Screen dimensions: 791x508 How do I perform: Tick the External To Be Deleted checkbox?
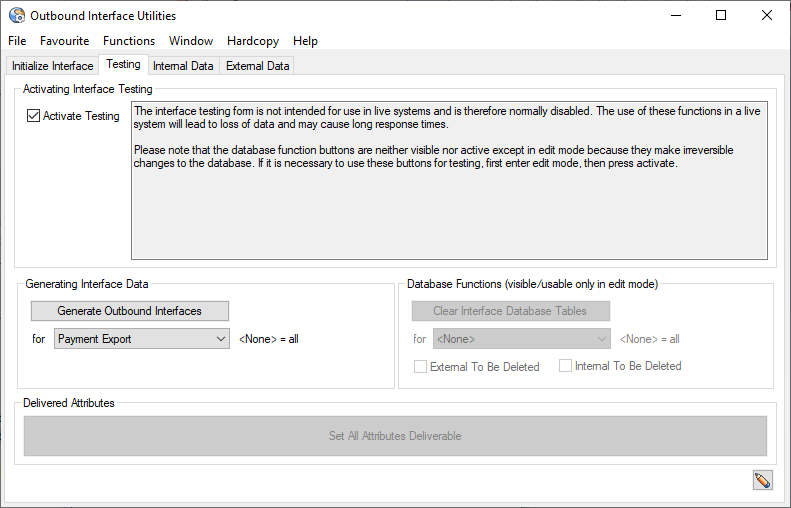click(421, 367)
